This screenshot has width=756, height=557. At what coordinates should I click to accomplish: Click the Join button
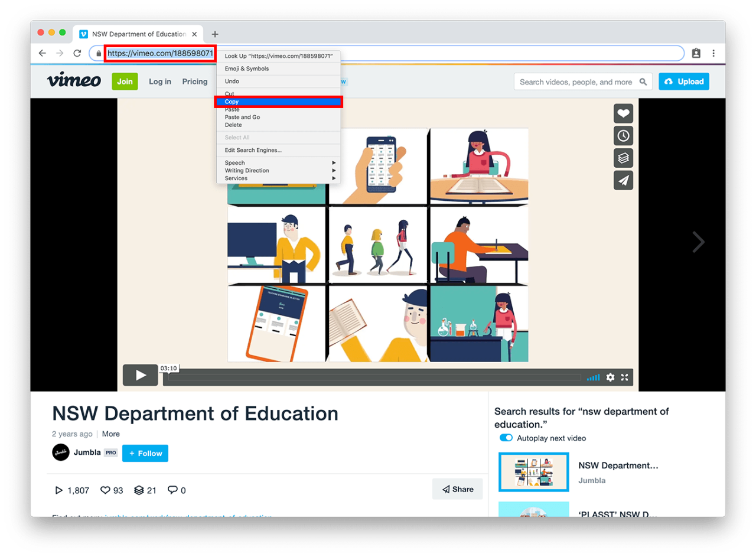pyautogui.click(x=125, y=82)
